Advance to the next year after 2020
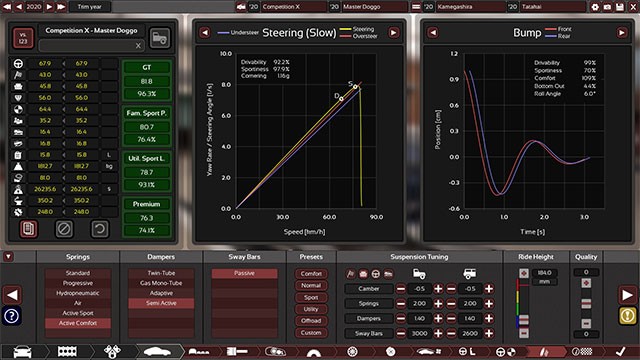 coord(49,7)
